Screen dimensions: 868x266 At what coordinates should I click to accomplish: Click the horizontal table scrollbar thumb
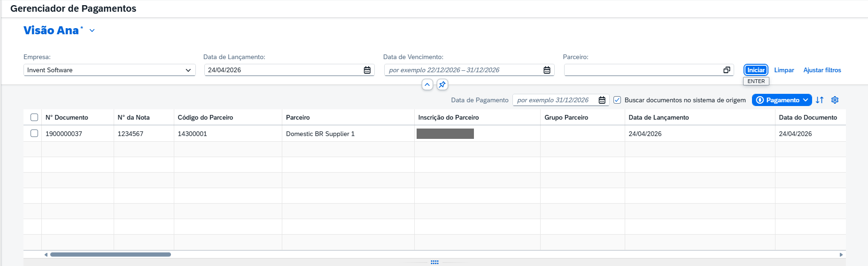pyautogui.click(x=110, y=255)
